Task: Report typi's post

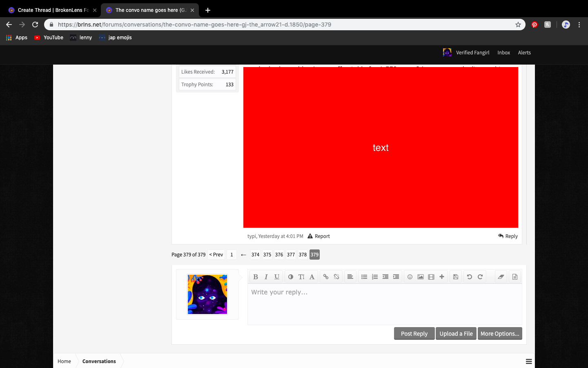Action: coord(318,236)
